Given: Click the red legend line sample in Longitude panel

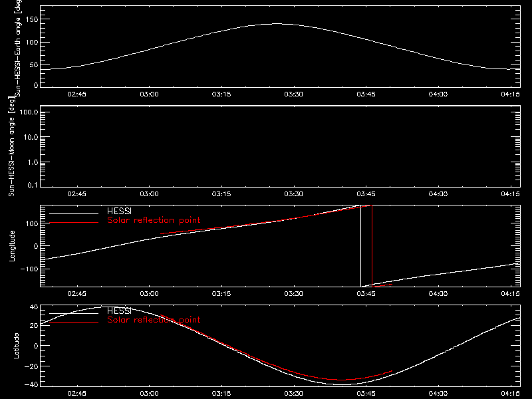Looking at the screenshot, I should (x=74, y=223).
